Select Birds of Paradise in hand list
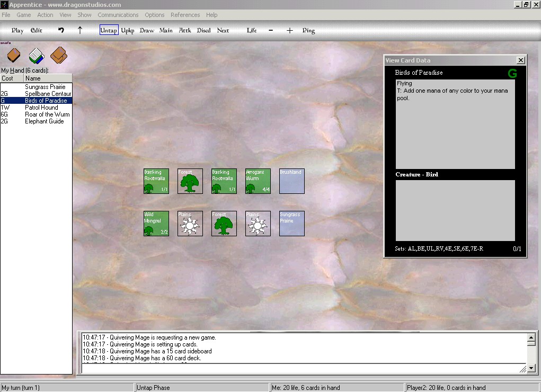This screenshot has width=541, height=392. point(36,101)
